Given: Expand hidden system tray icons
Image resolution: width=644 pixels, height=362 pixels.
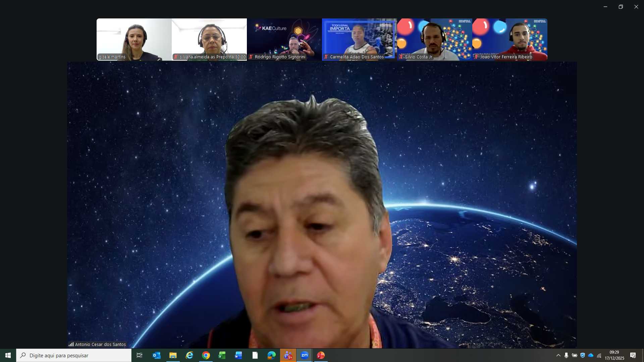Looking at the screenshot, I should (558, 355).
